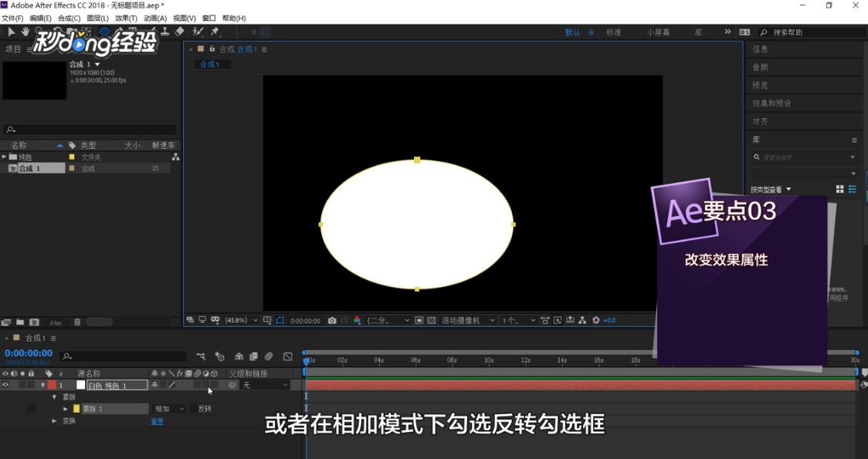This screenshot has width=868, height=459.
Task: Enable motion blur icon in timeline
Action: [x=269, y=356]
